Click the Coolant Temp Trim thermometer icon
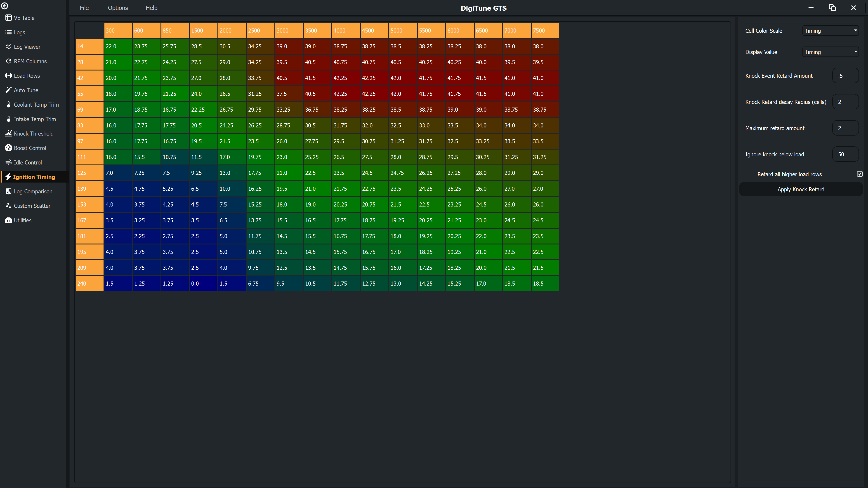 [8, 105]
